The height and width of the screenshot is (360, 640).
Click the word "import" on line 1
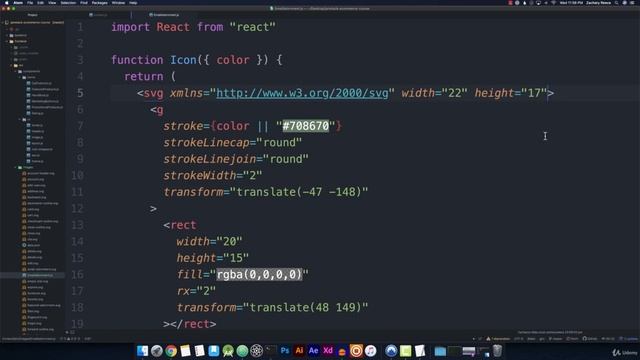click(x=131, y=27)
